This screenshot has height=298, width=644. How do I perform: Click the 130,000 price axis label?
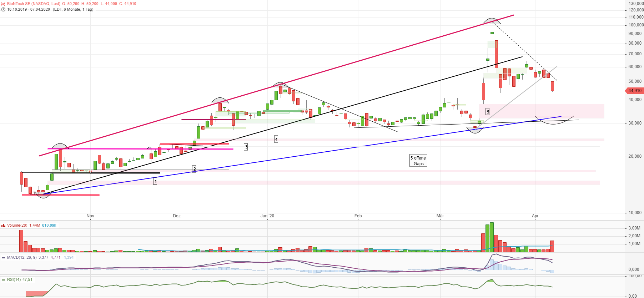[636, 3]
